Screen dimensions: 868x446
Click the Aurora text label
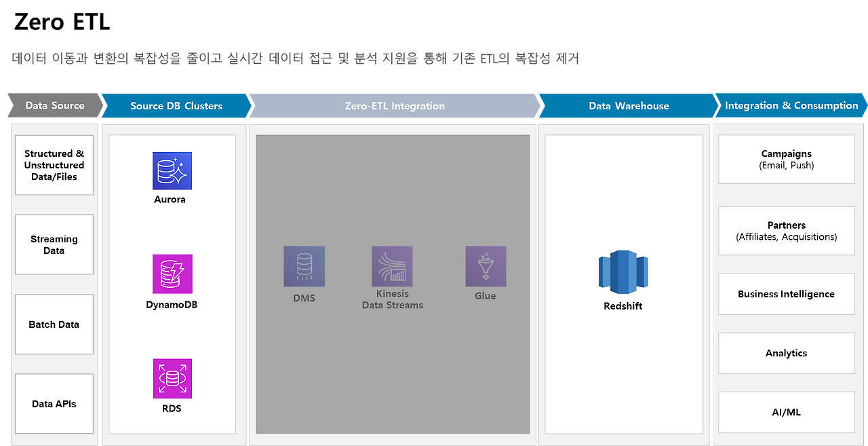[170, 200]
